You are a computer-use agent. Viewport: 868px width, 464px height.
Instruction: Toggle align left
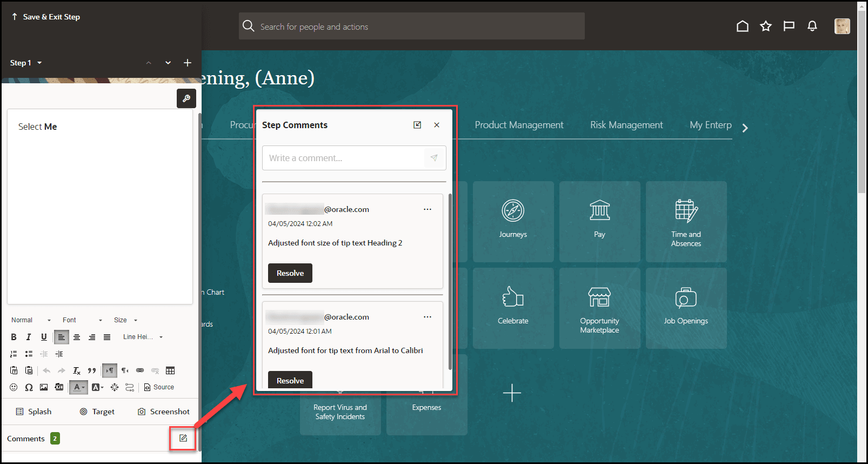click(x=61, y=337)
